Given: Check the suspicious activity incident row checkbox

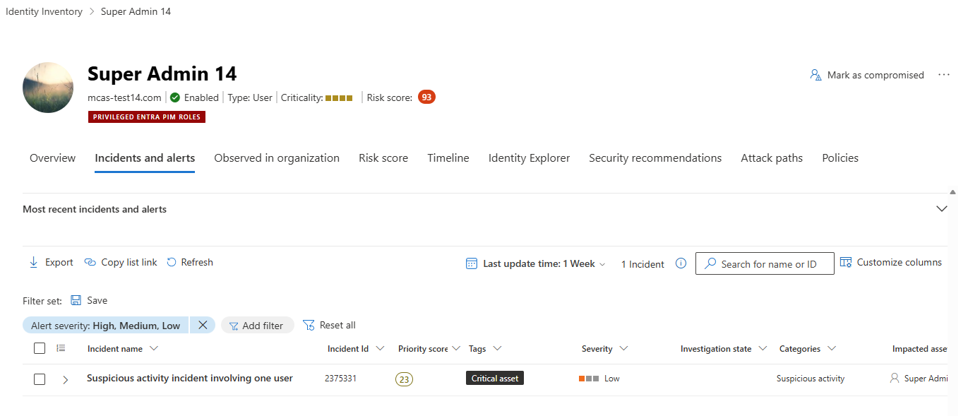Looking at the screenshot, I should click(x=40, y=379).
